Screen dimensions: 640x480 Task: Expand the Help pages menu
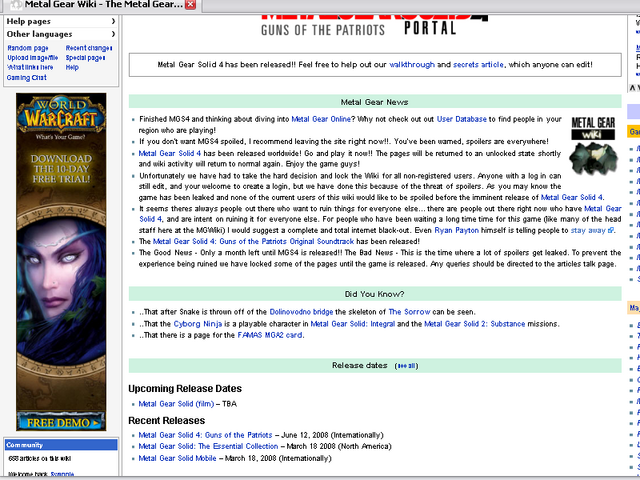tap(61, 21)
